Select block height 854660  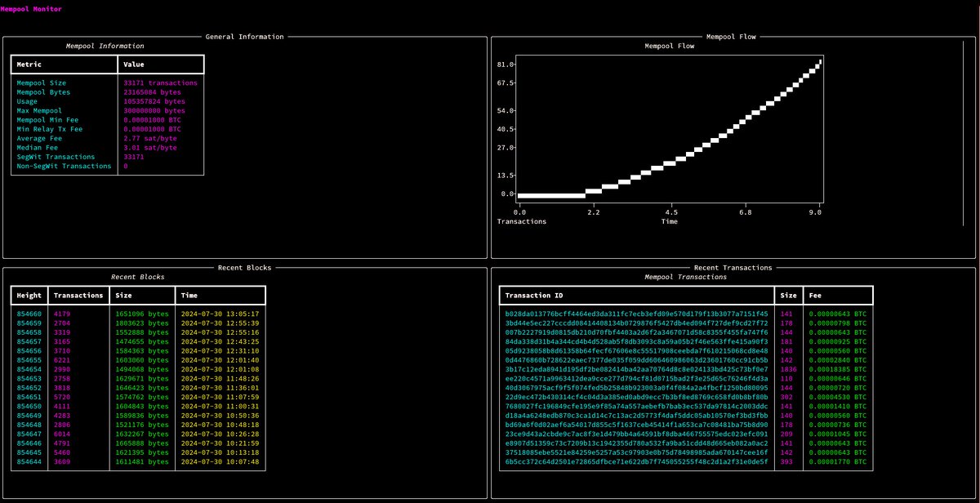[29, 314]
